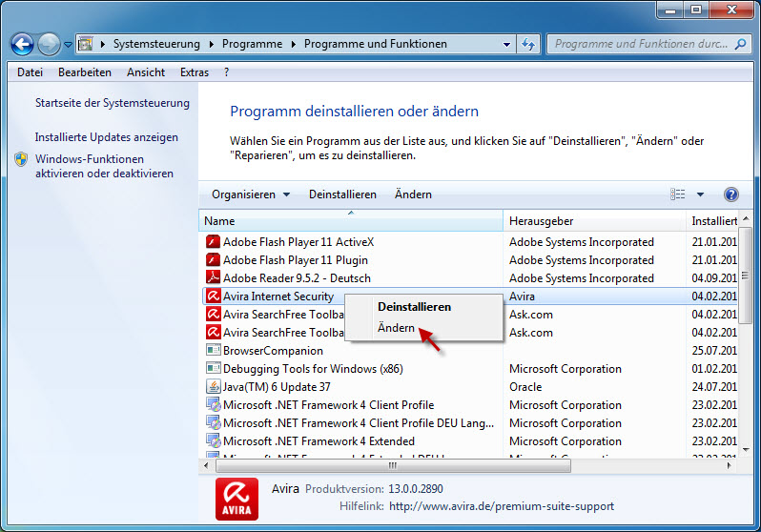Viewport: 761px width, 532px height.
Task: Click the horizontal scrollbar left arrow
Action: pyautogui.click(x=206, y=465)
